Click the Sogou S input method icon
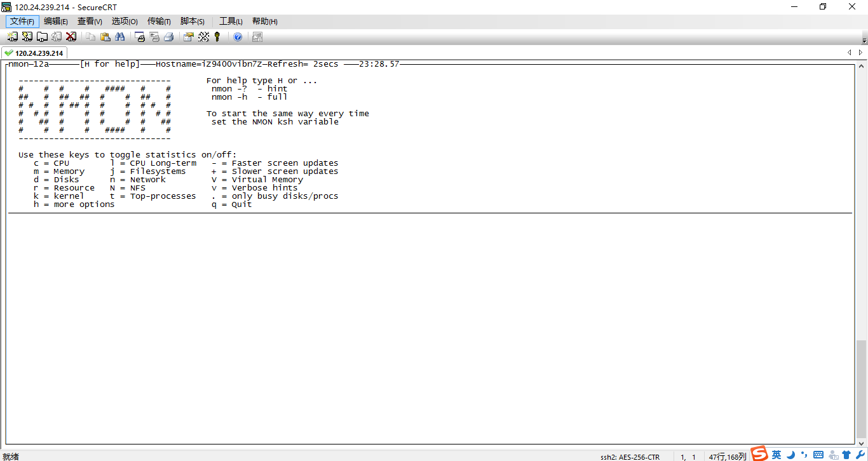868x461 pixels. 759,453
